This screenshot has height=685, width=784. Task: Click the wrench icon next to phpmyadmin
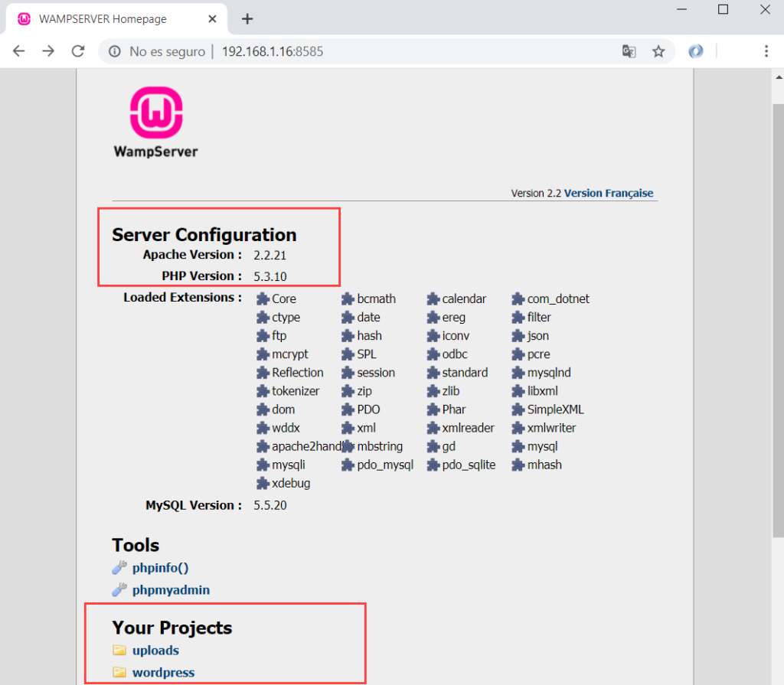click(x=119, y=589)
